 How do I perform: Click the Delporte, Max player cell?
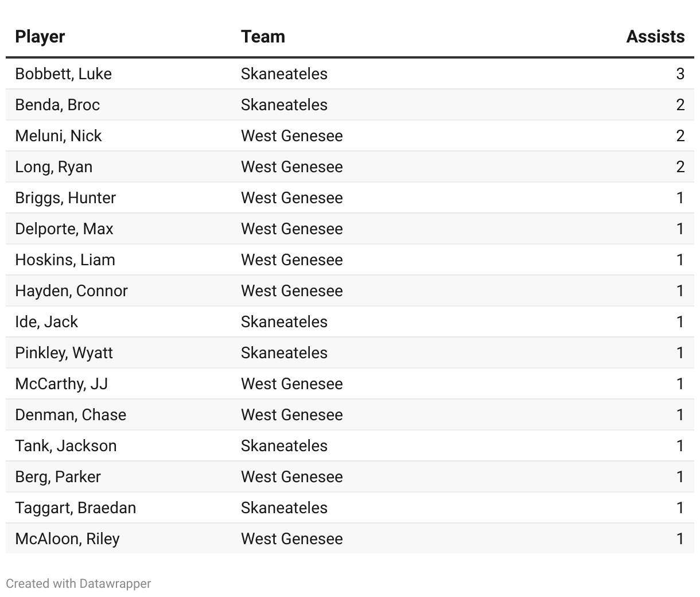(64, 229)
